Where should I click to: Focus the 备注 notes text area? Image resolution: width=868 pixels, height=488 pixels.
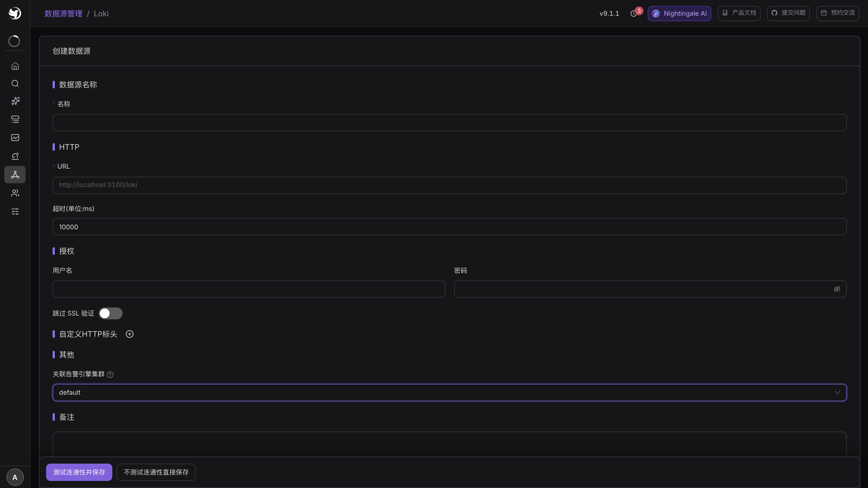[449, 444]
